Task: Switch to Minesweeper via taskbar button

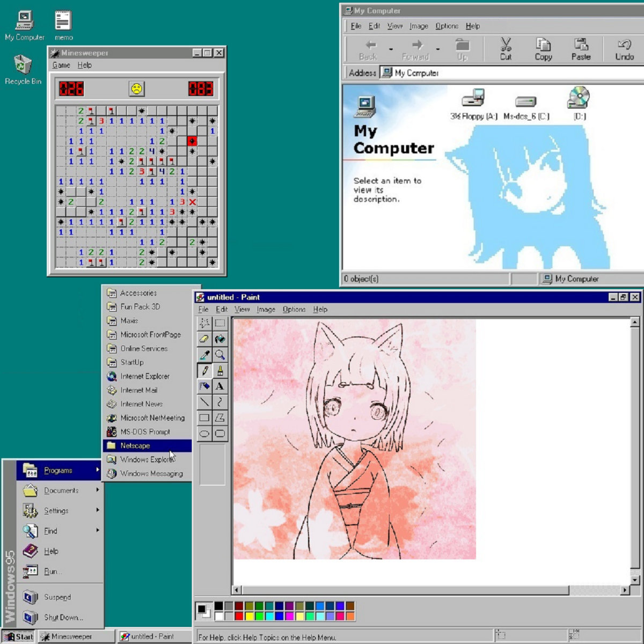Action: 77,636
